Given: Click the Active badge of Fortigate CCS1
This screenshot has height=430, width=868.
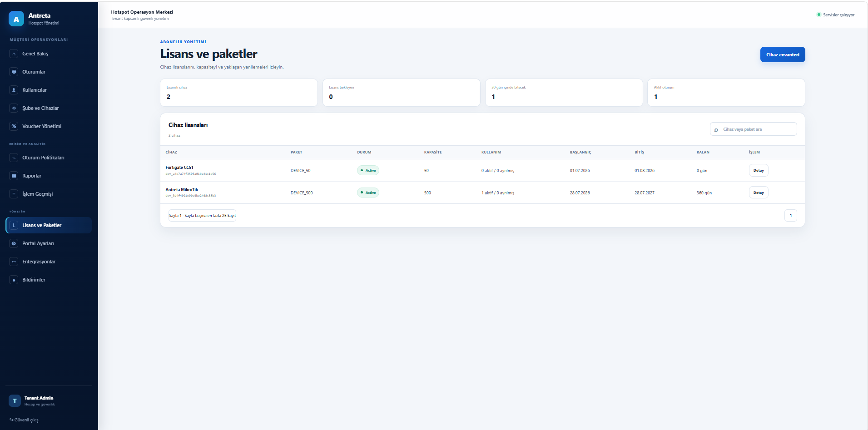Looking at the screenshot, I should coord(368,170).
